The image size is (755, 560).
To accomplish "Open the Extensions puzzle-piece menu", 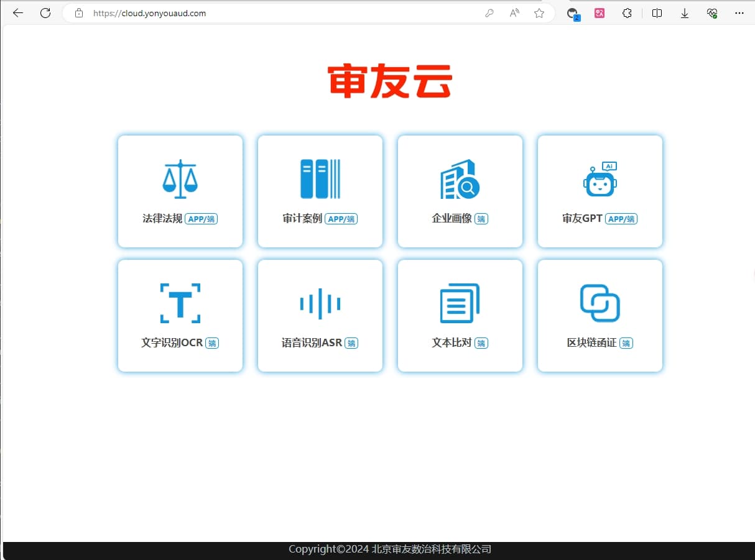I will tap(627, 13).
